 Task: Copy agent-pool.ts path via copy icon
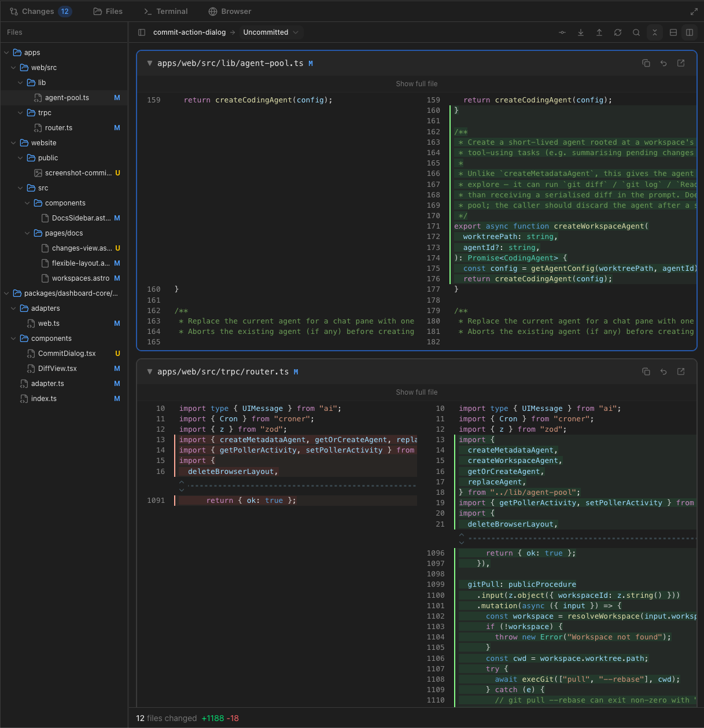pyautogui.click(x=646, y=63)
